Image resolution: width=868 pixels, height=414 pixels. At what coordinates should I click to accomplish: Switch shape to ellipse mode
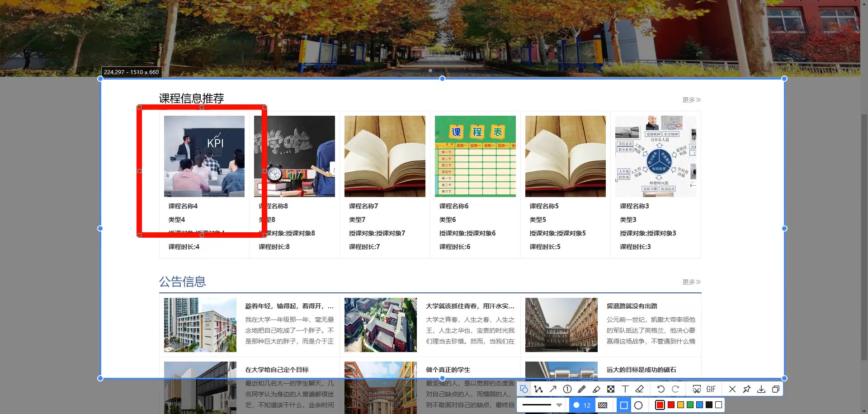(638, 405)
